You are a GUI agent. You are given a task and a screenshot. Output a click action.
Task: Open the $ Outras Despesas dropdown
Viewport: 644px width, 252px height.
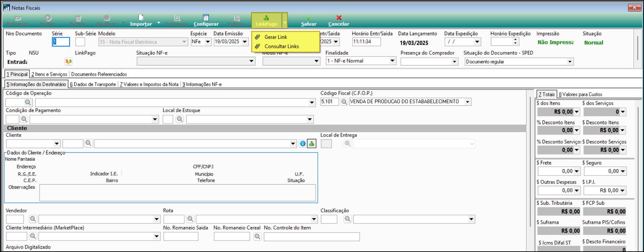[577, 190]
